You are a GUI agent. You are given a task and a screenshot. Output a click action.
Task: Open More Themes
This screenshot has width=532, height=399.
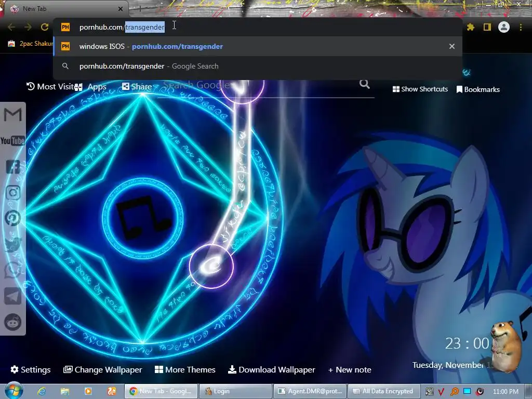tap(185, 369)
